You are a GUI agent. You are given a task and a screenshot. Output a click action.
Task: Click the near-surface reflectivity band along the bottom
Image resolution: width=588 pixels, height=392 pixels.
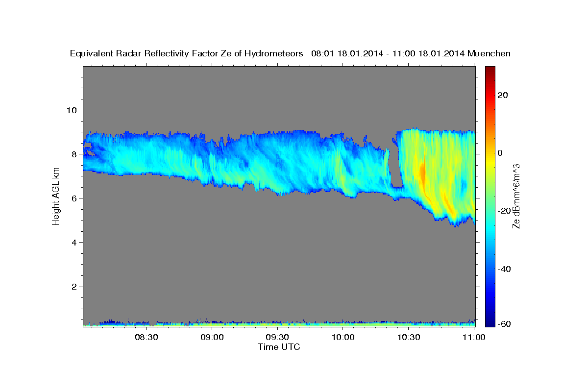pos(279,324)
